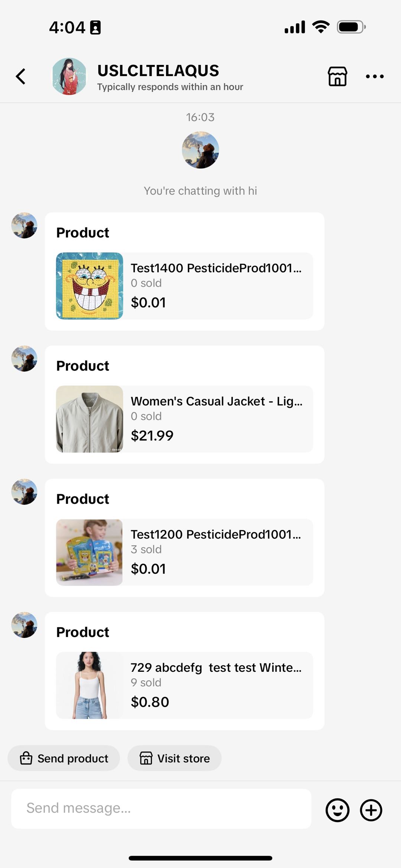Viewport: 401px width, 868px height.
Task: Open Test1400 PesticideProd1001 product title
Action: 216,268
